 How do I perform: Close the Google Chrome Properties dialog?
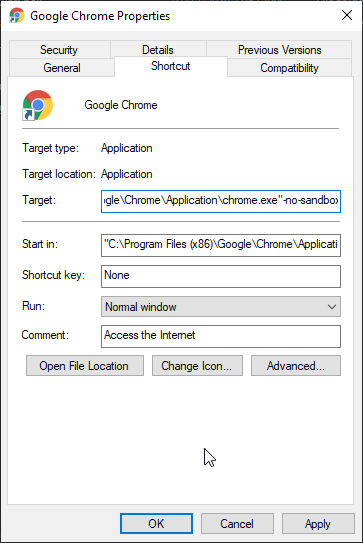tap(347, 15)
